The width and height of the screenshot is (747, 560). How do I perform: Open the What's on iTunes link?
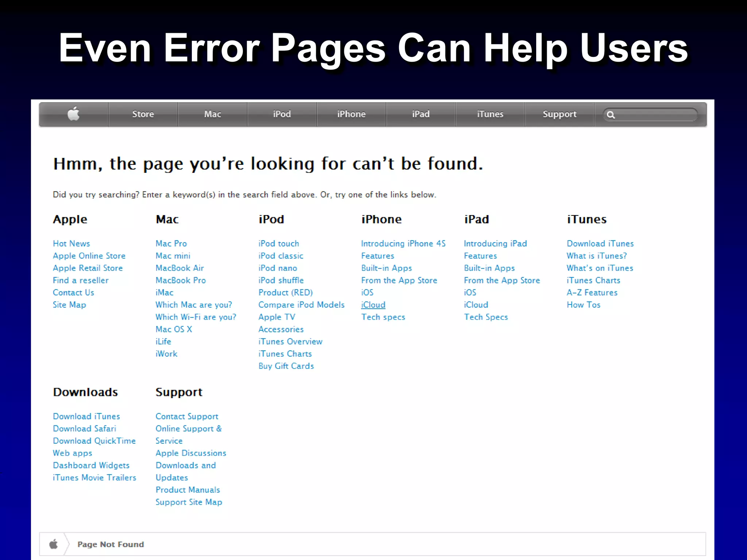(600, 268)
